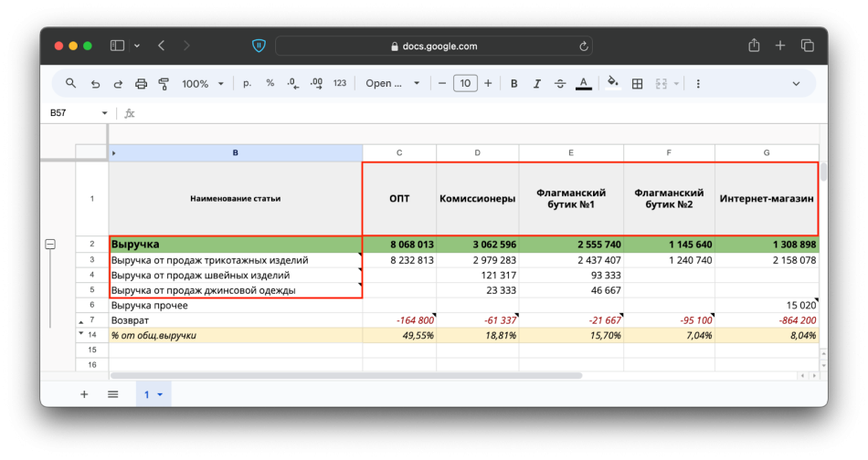The height and width of the screenshot is (460, 868).
Task: Add a new sheet
Action: tap(84, 394)
